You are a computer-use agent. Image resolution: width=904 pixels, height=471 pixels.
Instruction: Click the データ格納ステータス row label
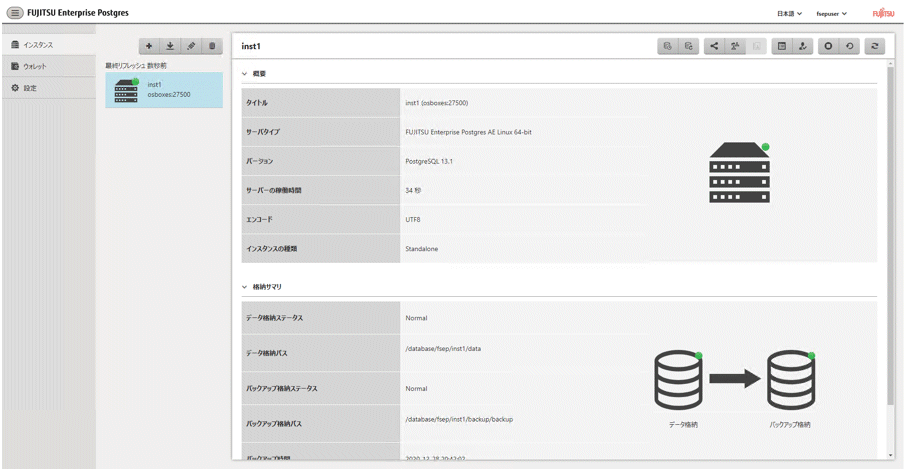tap(274, 318)
